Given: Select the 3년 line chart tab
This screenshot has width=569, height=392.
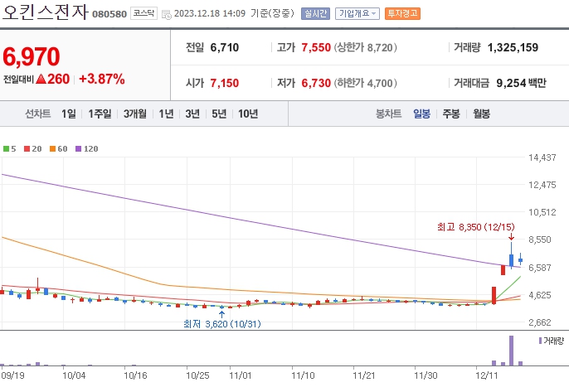Looking at the screenshot, I should (x=192, y=114).
